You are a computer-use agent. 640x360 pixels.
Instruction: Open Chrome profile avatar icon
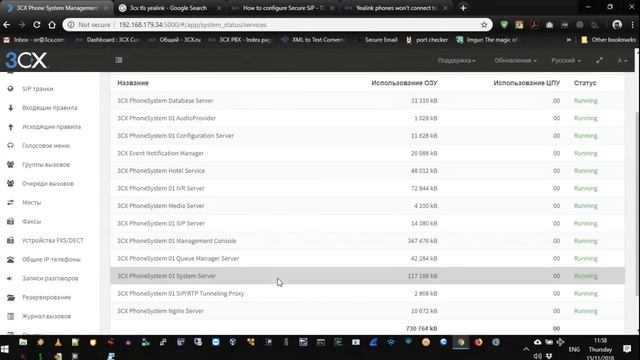(x=617, y=25)
